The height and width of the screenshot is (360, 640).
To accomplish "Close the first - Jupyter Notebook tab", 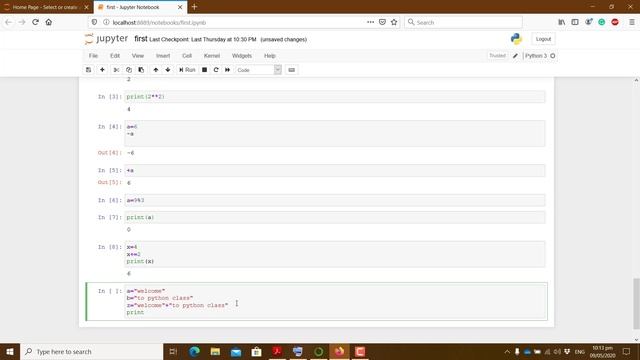I will coord(180,7).
